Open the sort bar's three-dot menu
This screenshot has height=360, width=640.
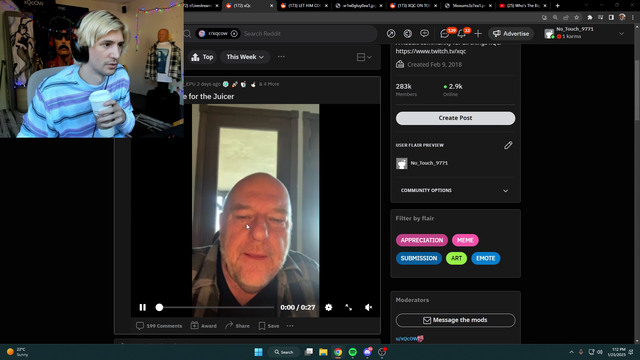pyautogui.click(x=281, y=57)
